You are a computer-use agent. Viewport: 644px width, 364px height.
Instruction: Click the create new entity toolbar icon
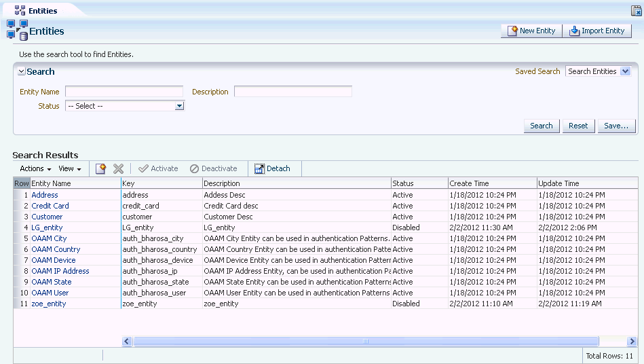pos(100,168)
